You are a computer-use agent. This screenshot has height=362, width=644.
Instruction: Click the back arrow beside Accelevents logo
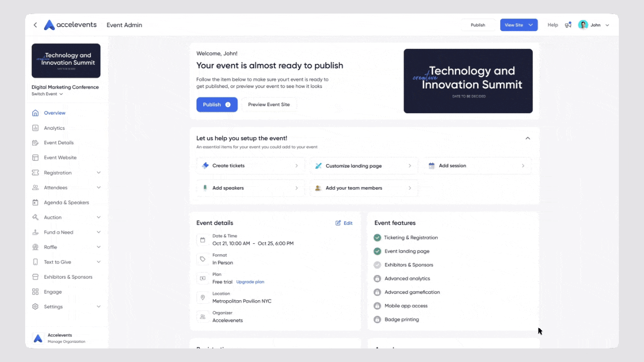[35, 25]
